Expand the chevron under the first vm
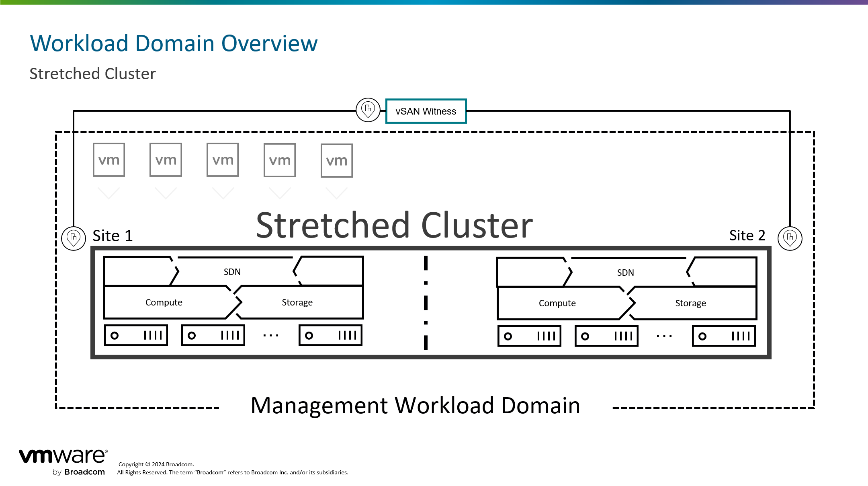 pyautogui.click(x=108, y=192)
